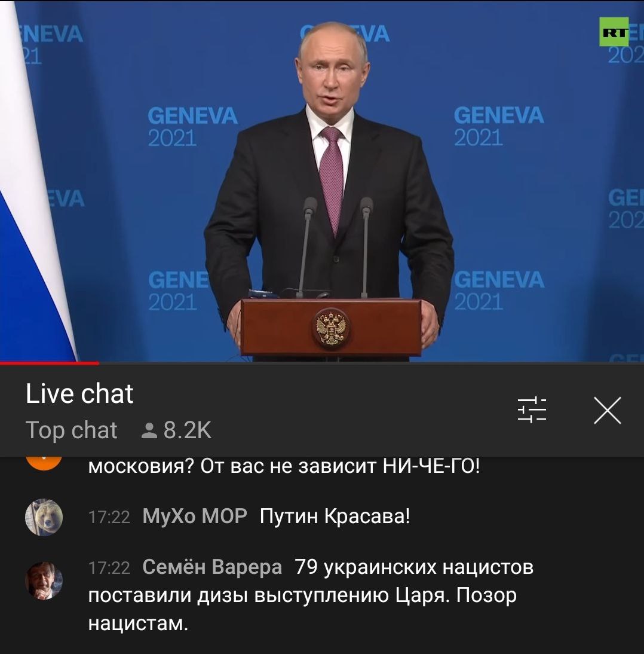Close the Live chat panel
Image resolution: width=644 pixels, height=654 pixels.
tap(608, 411)
